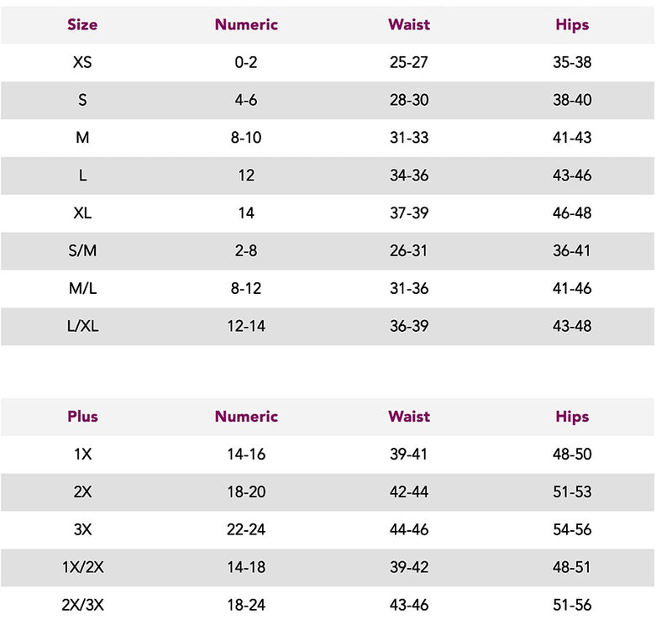
Task: Click hips value 46-48 in XL row
Action: coord(572,213)
